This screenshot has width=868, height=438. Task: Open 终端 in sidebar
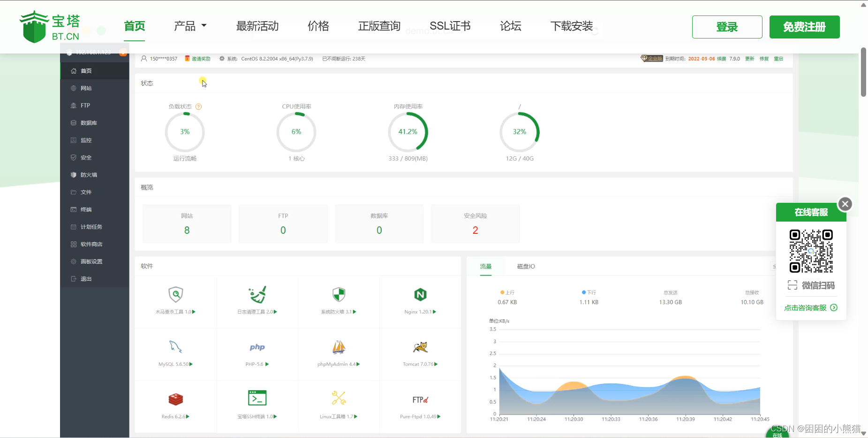[x=95, y=209]
